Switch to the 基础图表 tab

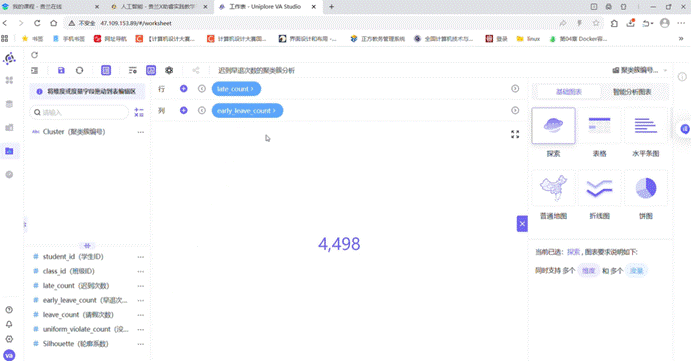click(568, 92)
